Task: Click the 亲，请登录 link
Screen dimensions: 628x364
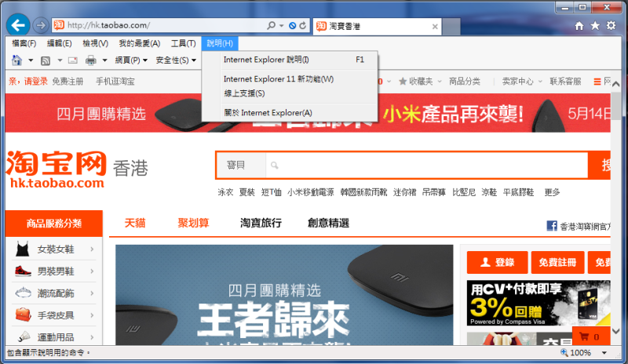Action: tap(28, 82)
